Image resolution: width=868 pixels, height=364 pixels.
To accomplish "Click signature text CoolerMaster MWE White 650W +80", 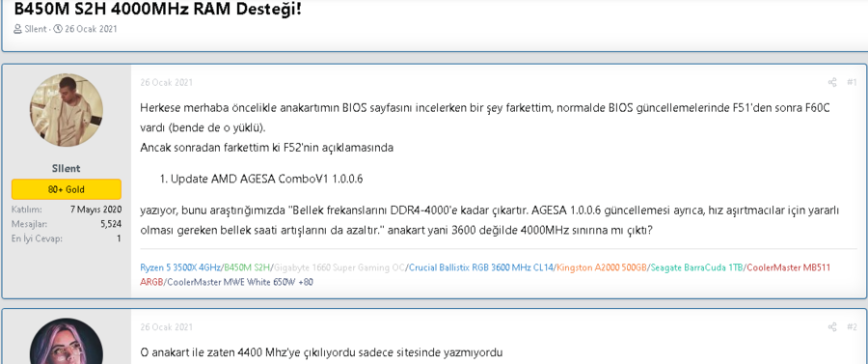I will click(240, 282).
